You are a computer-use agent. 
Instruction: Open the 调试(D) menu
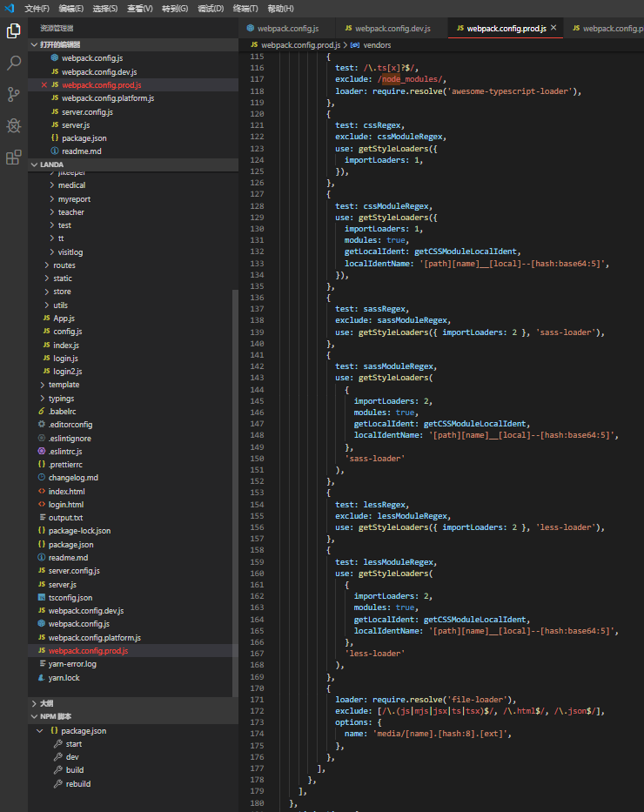[x=211, y=9]
